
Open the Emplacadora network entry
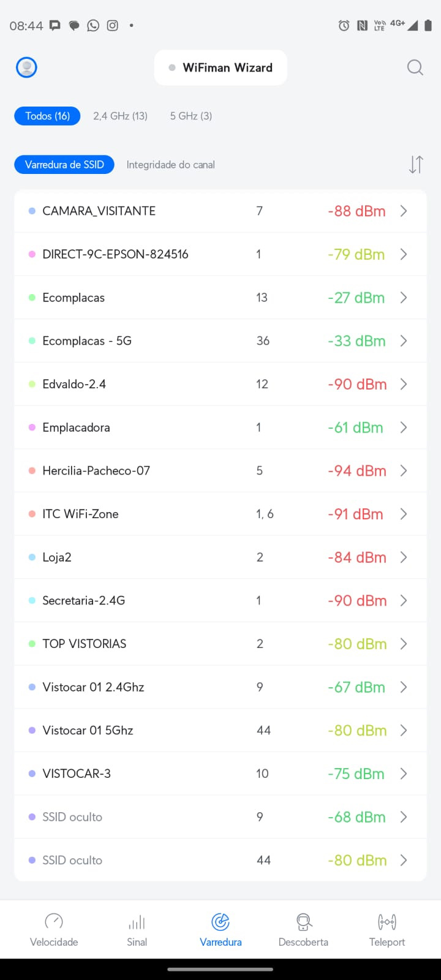pyautogui.click(x=76, y=428)
